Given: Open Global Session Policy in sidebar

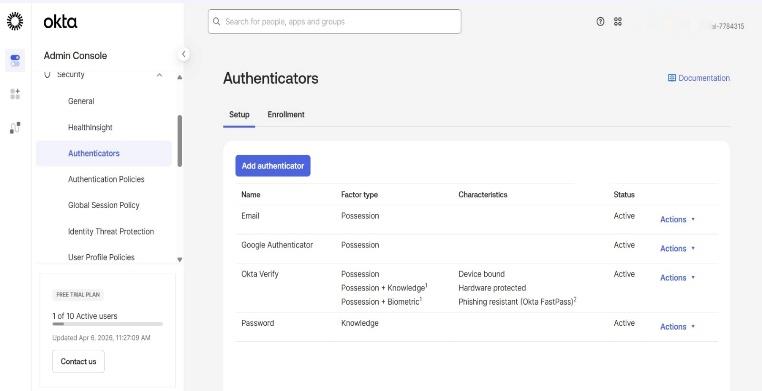Looking at the screenshot, I should point(104,205).
